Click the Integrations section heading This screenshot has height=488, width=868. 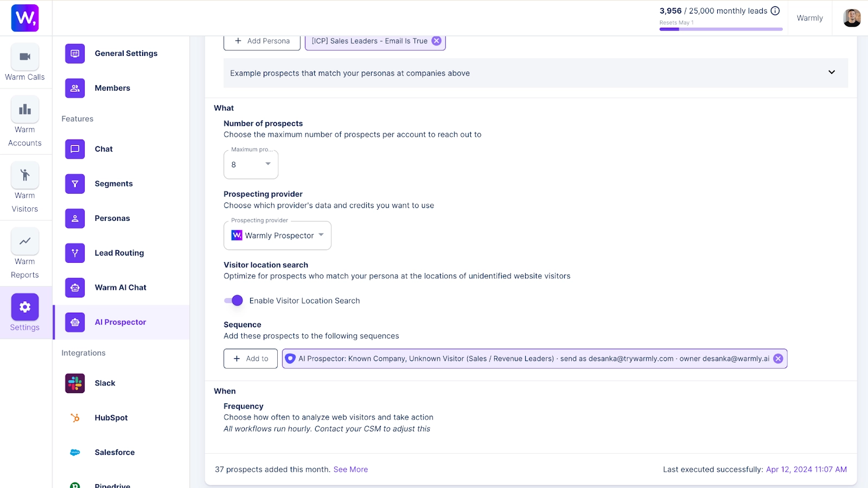click(84, 353)
